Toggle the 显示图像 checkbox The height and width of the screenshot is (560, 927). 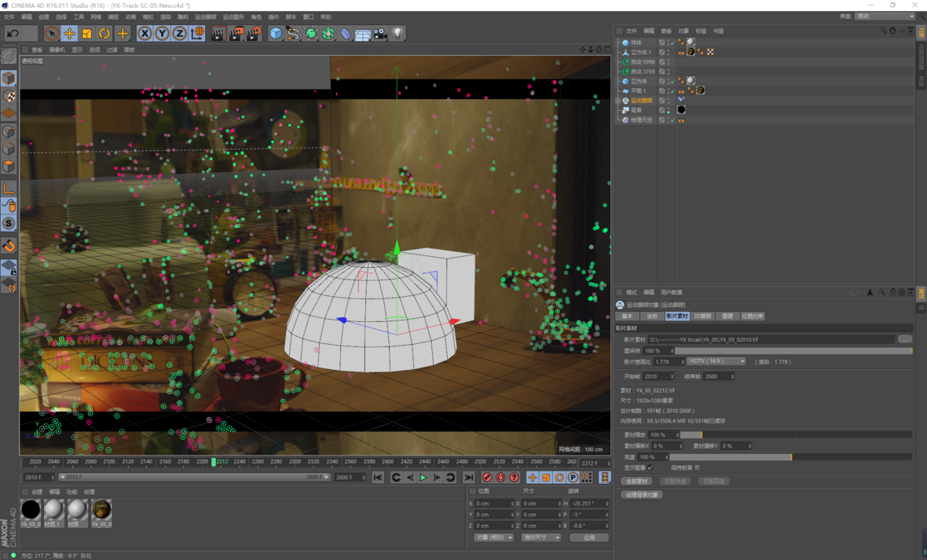650,467
